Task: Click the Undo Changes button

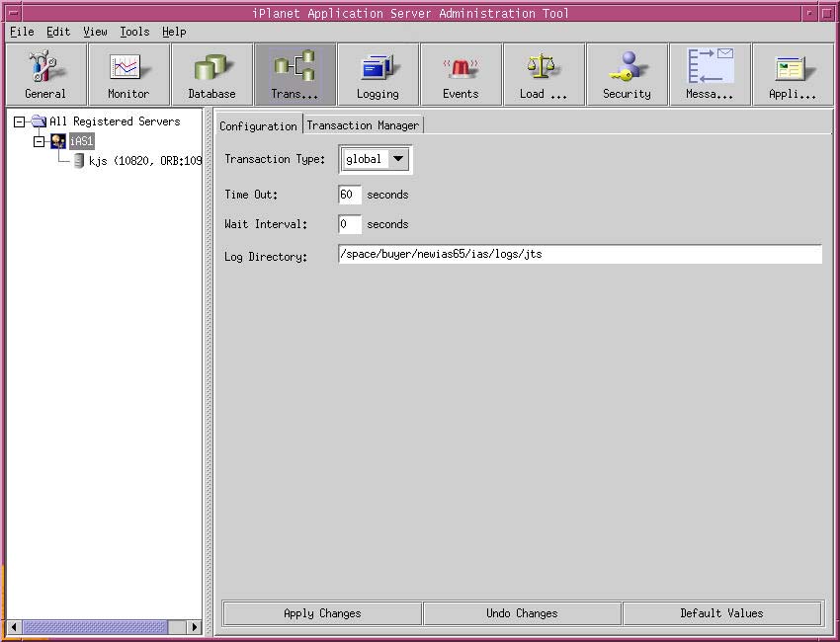Action: (x=522, y=613)
